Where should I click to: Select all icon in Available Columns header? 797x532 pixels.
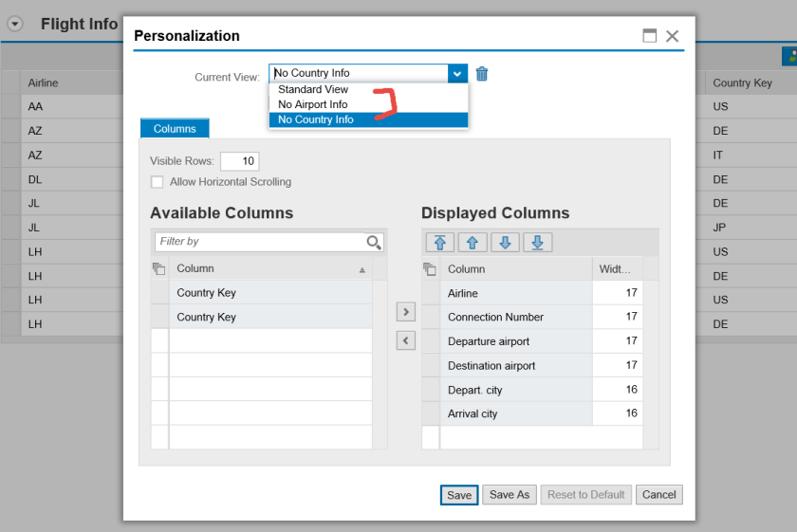(x=158, y=269)
